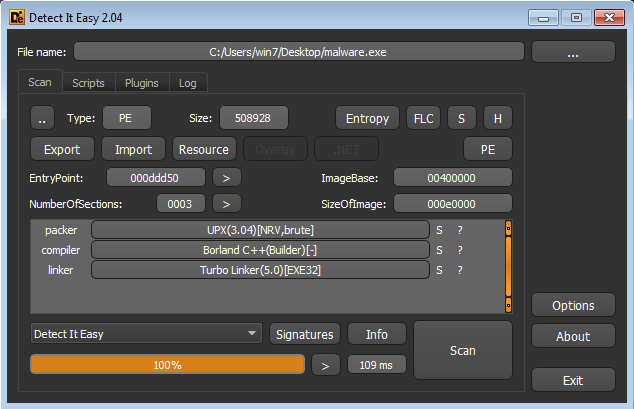Open the Entropy view
The image size is (634, 409).
[367, 118]
